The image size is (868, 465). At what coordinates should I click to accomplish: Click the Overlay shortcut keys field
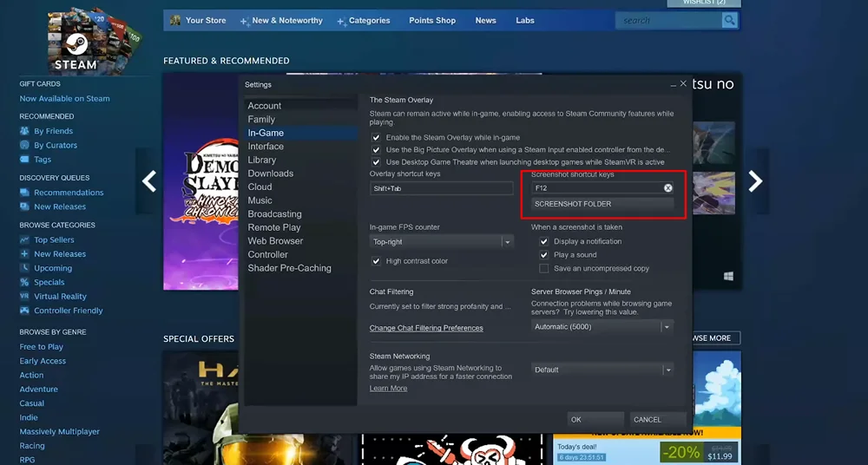click(441, 188)
